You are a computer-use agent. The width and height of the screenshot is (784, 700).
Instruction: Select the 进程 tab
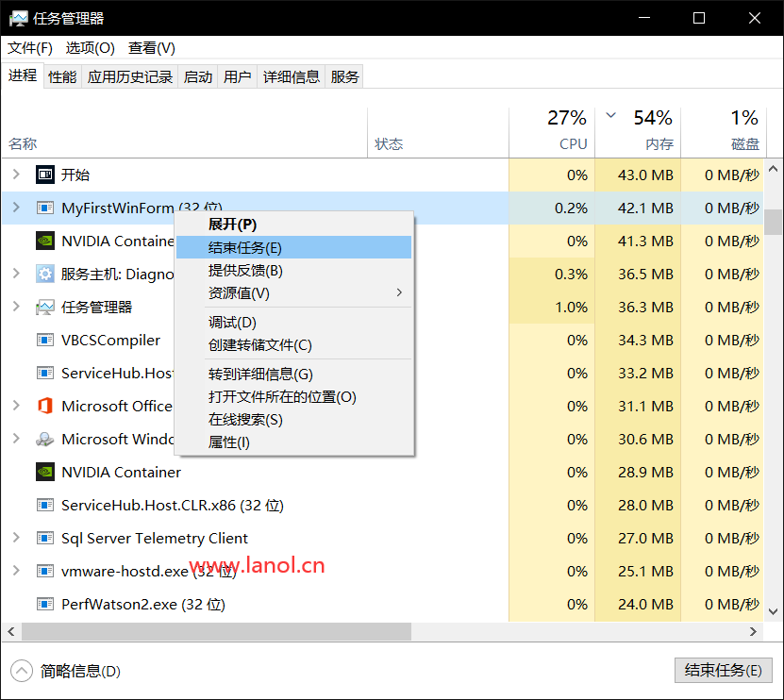pyautogui.click(x=23, y=75)
